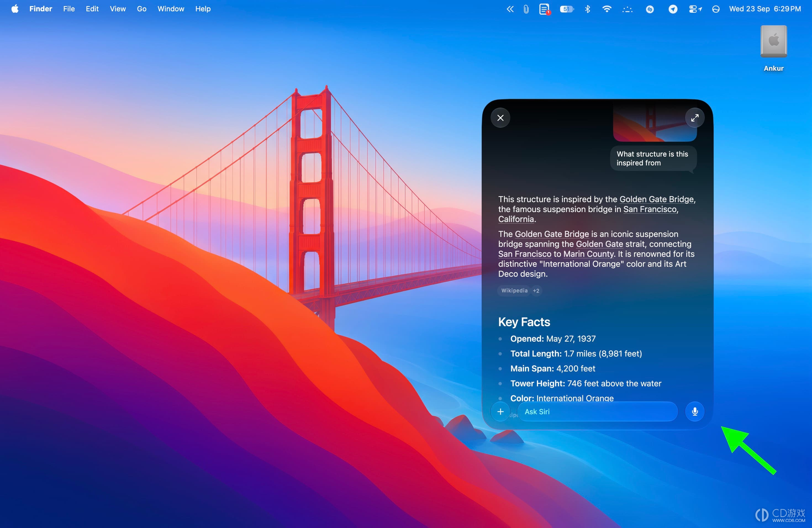Click the 'Tower Height: 746 feet' fact
This screenshot has width=812, height=528.
[586, 383]
